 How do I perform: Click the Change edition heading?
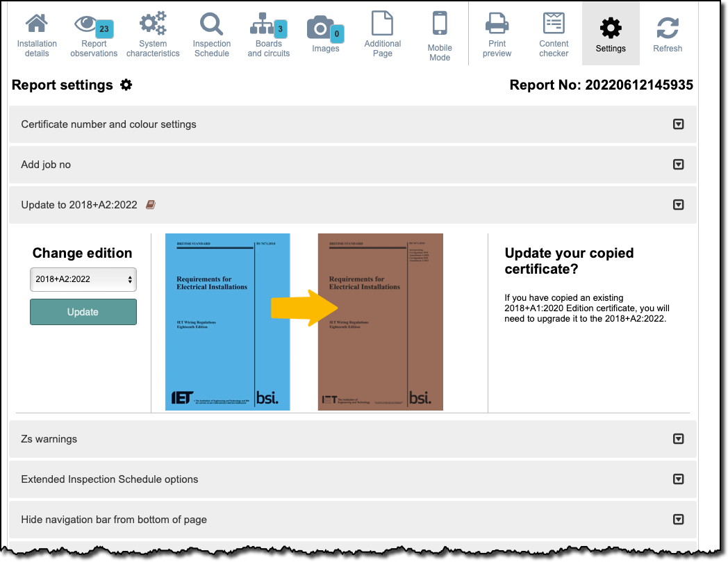click(82, 253)
